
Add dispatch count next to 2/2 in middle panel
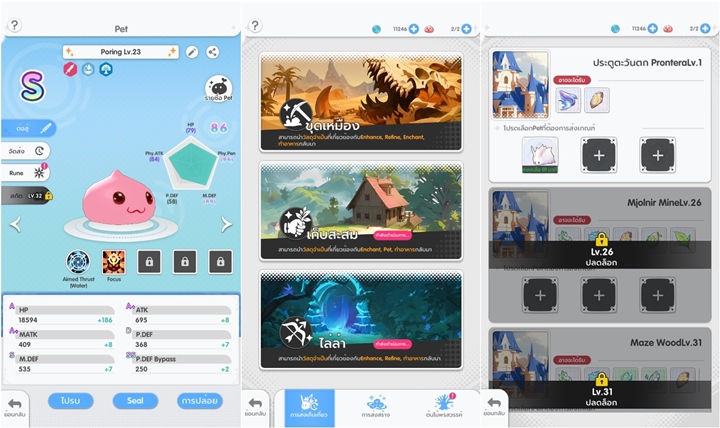click(x=466, y=28)
